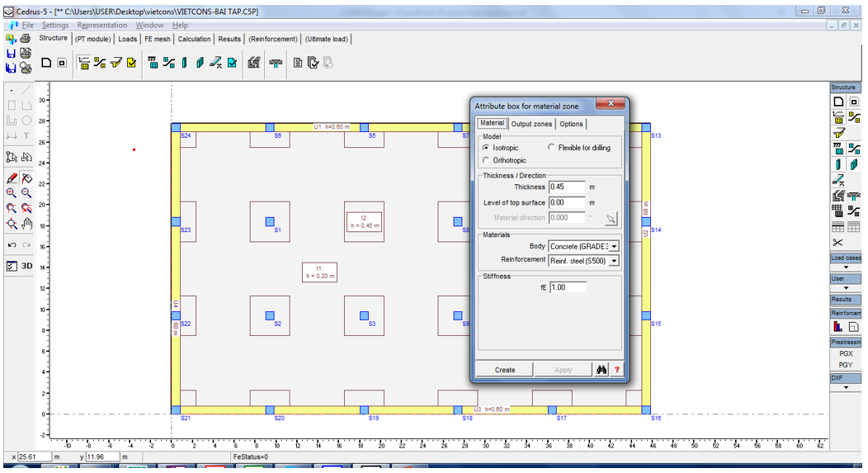Click PGY in Prestressing panel
Screen dimensions: 868x473
(846, 365)
